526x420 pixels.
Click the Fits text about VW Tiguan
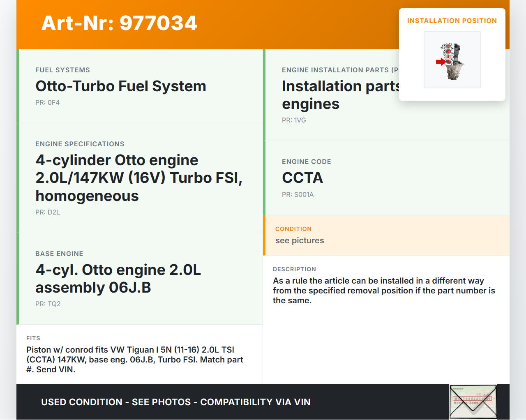(x=135, y=360)
